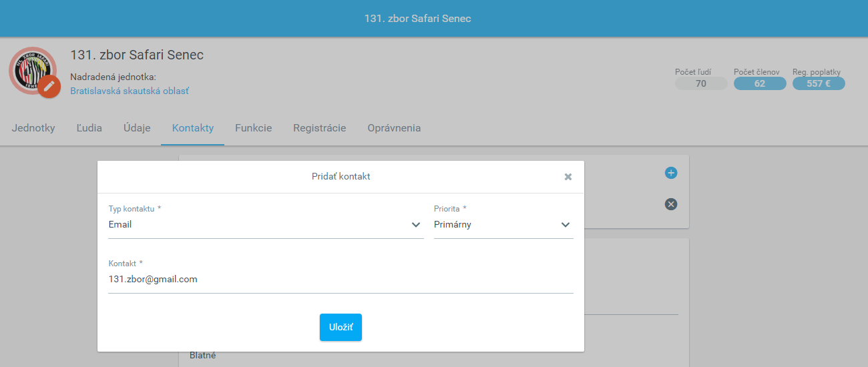Follow the Bratislavská skautská oblasť link
868x367 pixels.
tap(130, 91)
